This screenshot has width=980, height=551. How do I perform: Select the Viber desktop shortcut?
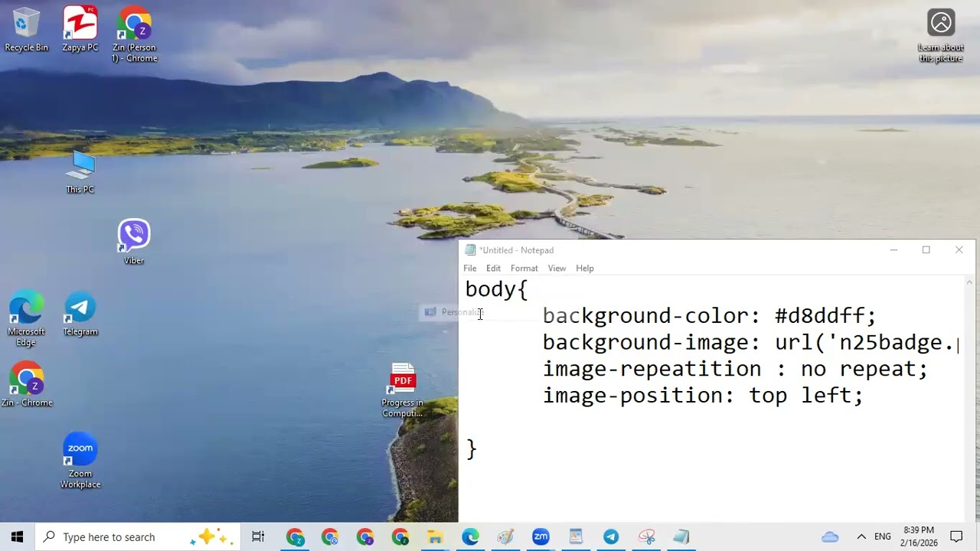pyautogui.click(x=134, y=242)
